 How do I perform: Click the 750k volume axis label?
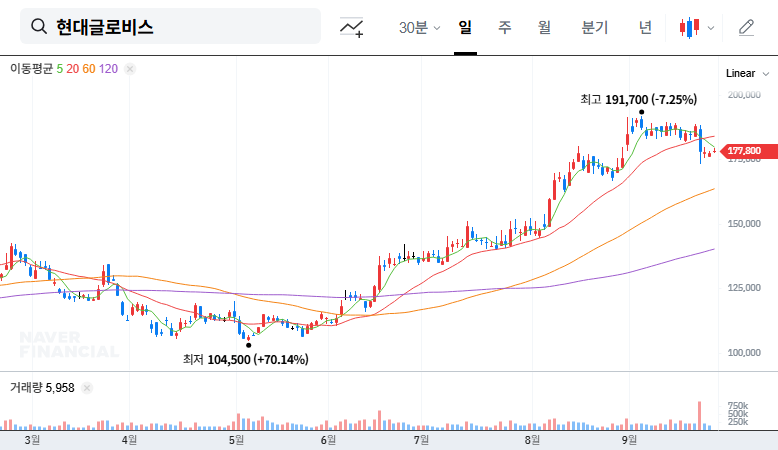738,406
